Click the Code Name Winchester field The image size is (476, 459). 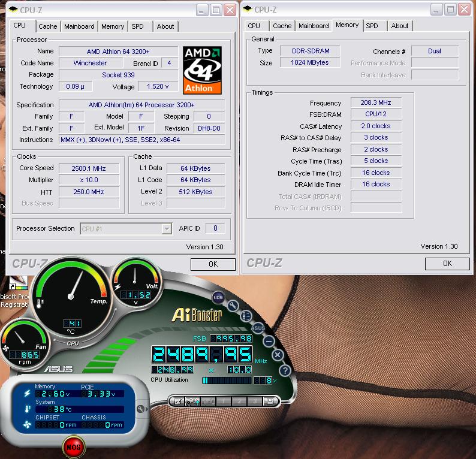tap(90, 63)
